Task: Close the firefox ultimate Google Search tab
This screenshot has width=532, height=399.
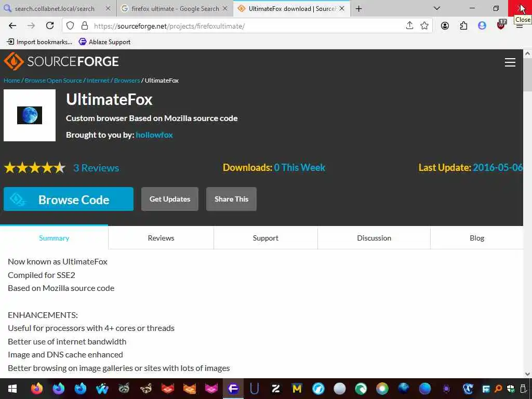Action: (224, 8)
